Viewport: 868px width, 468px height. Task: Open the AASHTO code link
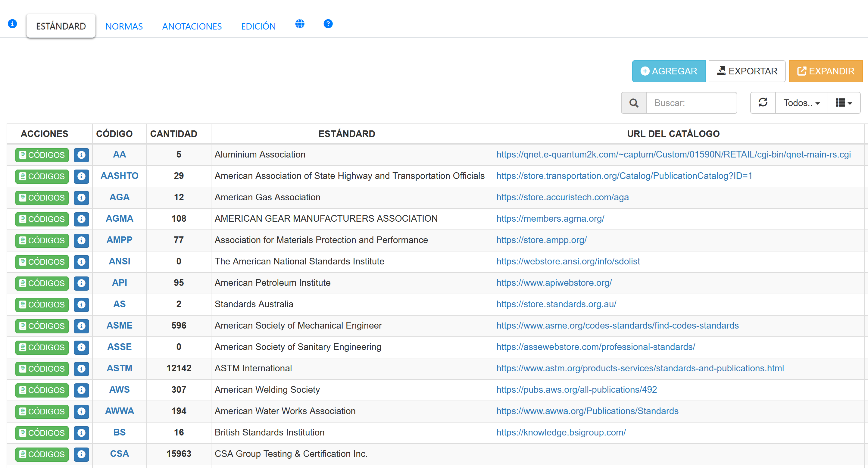(x=119, y=176)
